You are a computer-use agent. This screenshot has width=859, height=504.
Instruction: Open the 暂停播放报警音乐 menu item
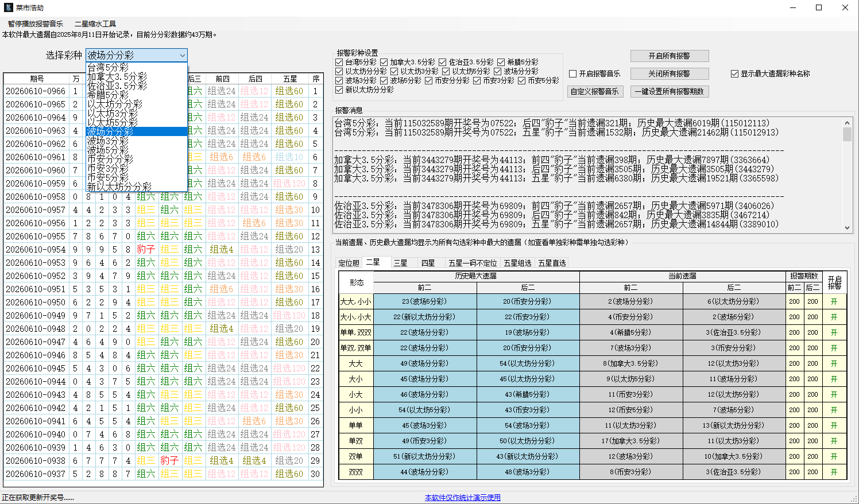(x=36, y=24)
